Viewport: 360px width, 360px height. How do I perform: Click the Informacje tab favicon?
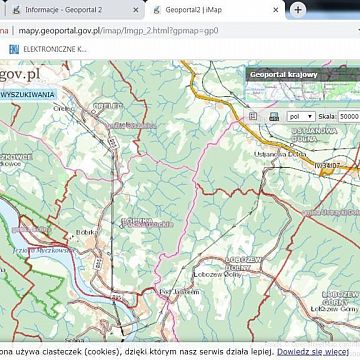15,10
